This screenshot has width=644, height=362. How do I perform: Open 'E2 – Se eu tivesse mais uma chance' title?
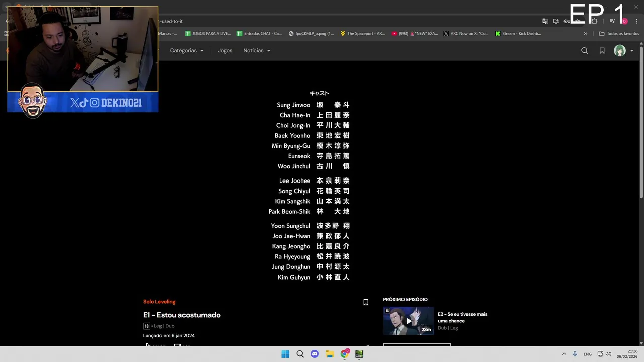[462, 317]
